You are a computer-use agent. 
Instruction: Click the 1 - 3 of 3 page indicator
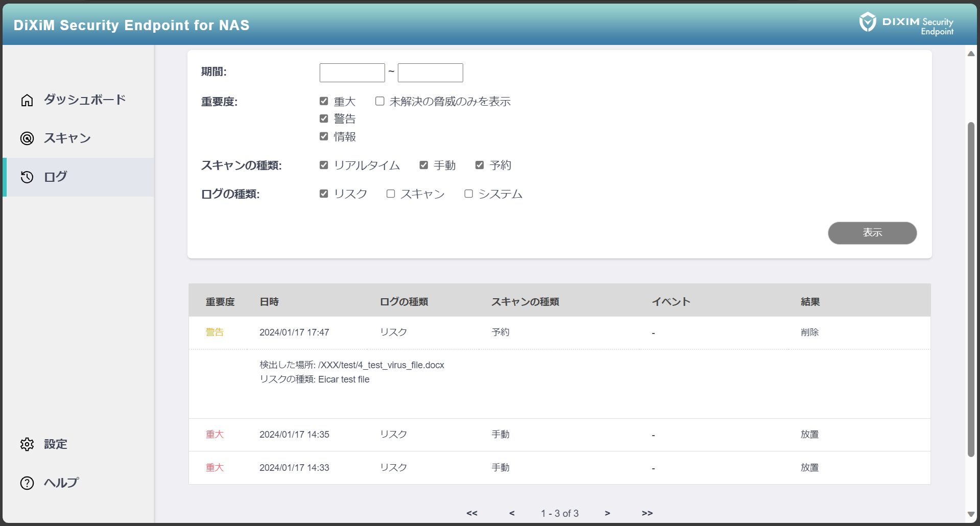pos(560,513)
